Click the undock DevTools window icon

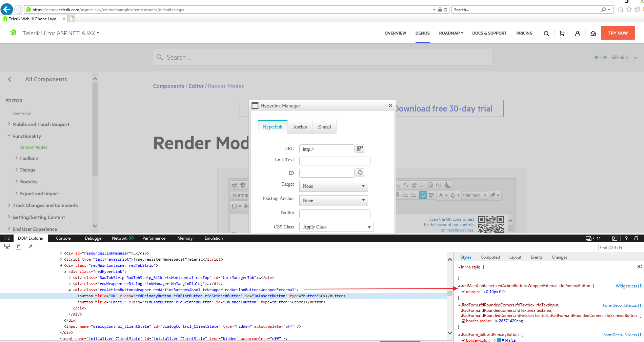636,238
